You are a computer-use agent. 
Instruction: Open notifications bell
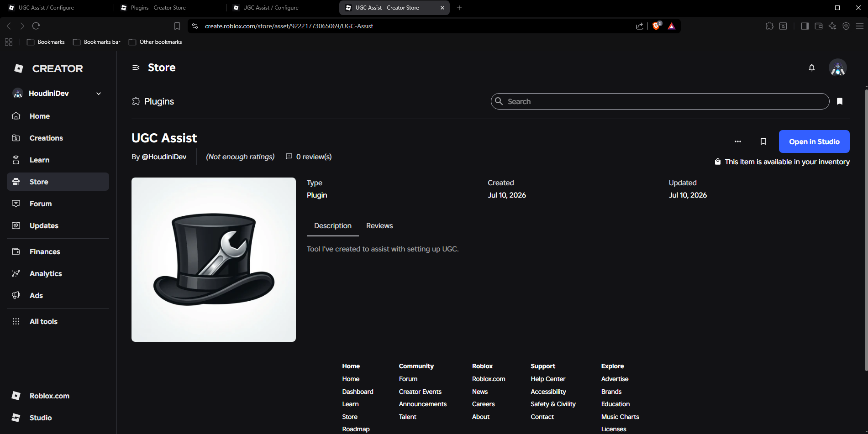tap(812, 68)
